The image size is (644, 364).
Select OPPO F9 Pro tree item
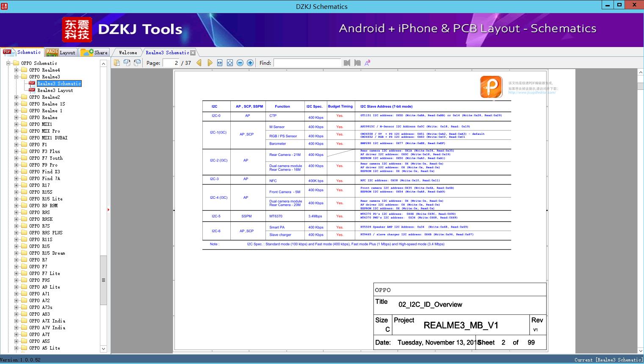[43, 165]
